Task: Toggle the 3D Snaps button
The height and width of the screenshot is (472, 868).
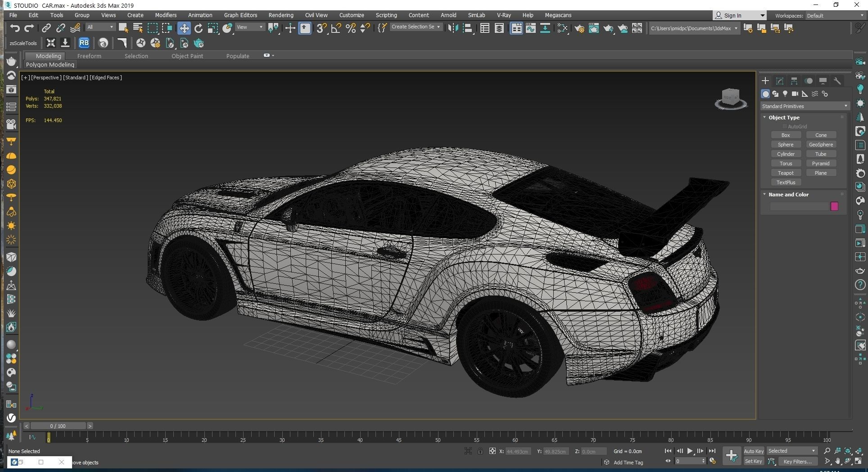Action: pos(321,28)
